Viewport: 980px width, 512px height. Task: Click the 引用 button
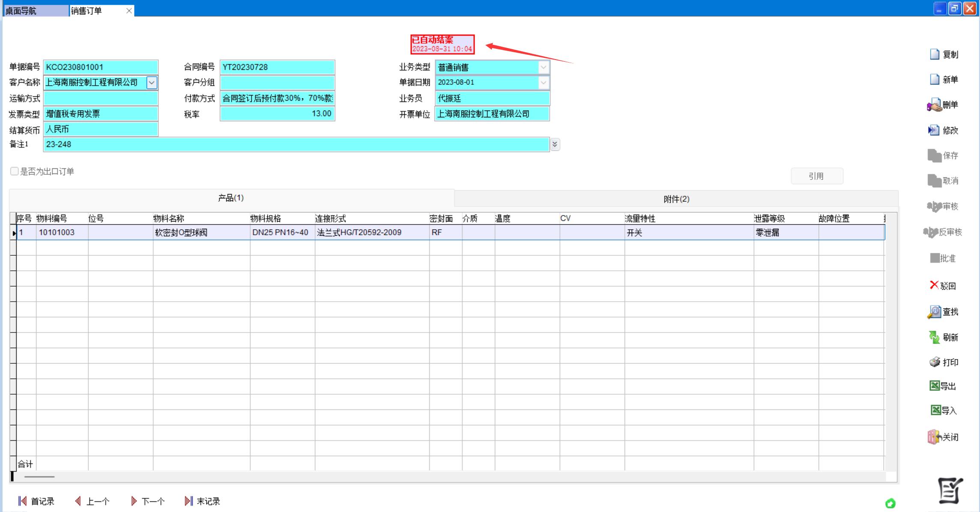point(816,176)
